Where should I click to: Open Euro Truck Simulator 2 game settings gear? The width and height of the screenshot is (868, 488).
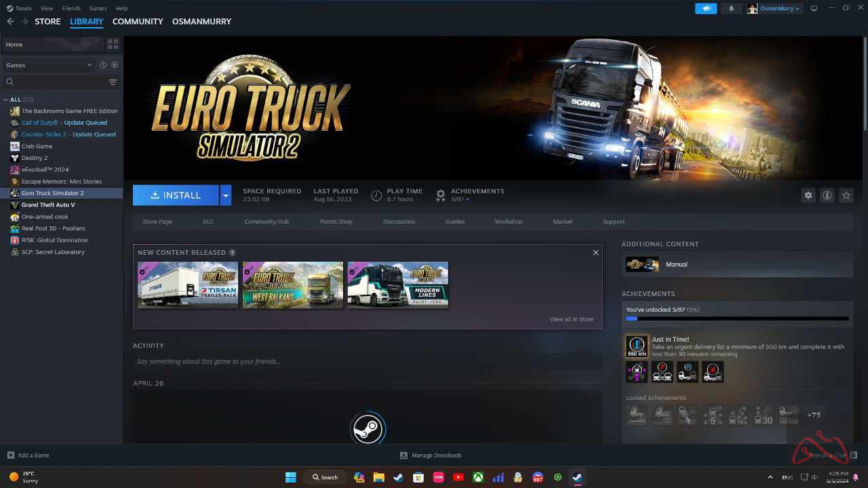(808, 195)
